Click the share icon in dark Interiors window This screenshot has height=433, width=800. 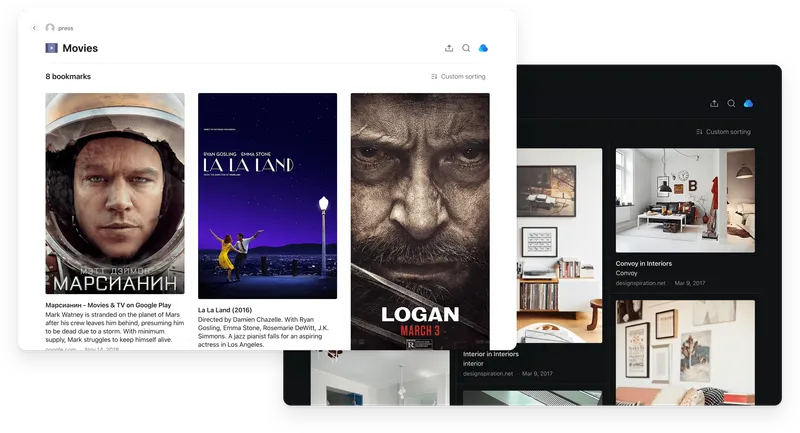(714, 103)
